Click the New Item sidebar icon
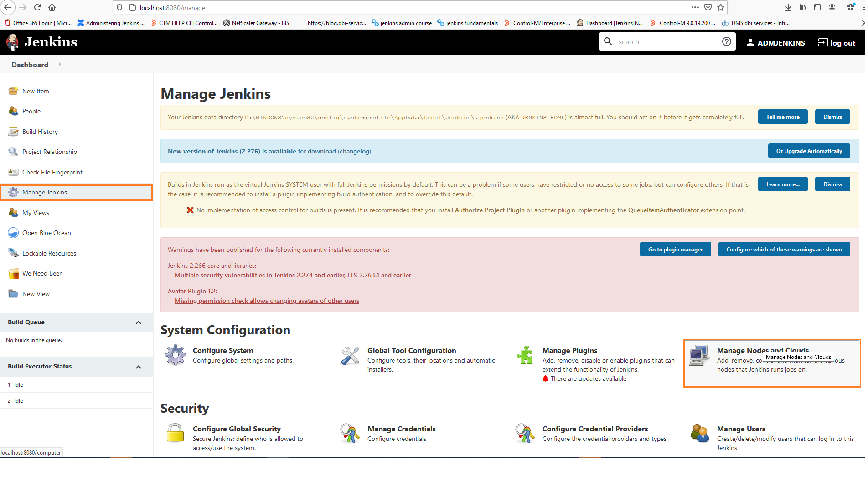This screenshot has height=491, width=868. (13, 91)
